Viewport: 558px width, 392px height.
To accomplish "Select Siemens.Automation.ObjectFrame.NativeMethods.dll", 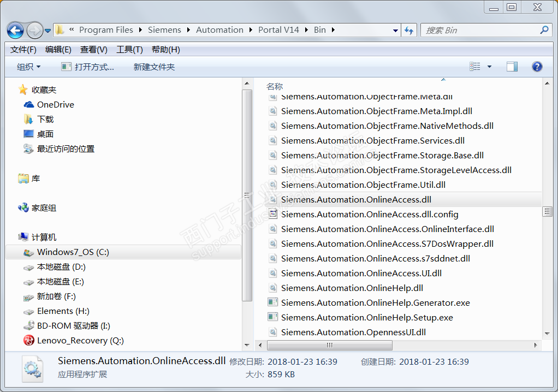I will click(x=387, y=126).
